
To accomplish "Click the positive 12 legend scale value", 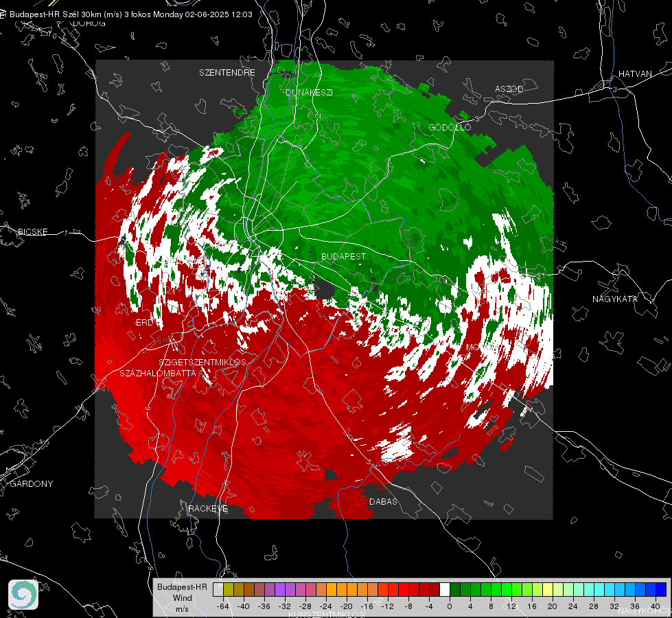I will 511,606.
